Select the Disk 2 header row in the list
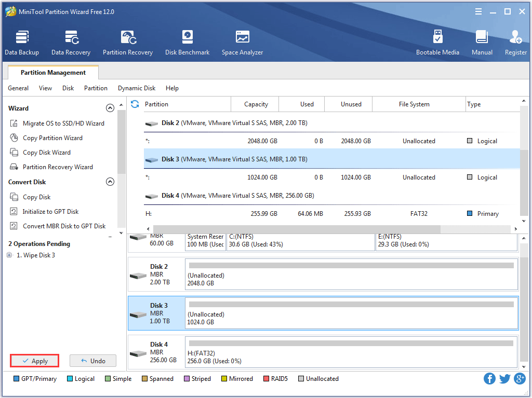Image resolution: width=532 pixels, height=398 pixels. click(332, 123)
